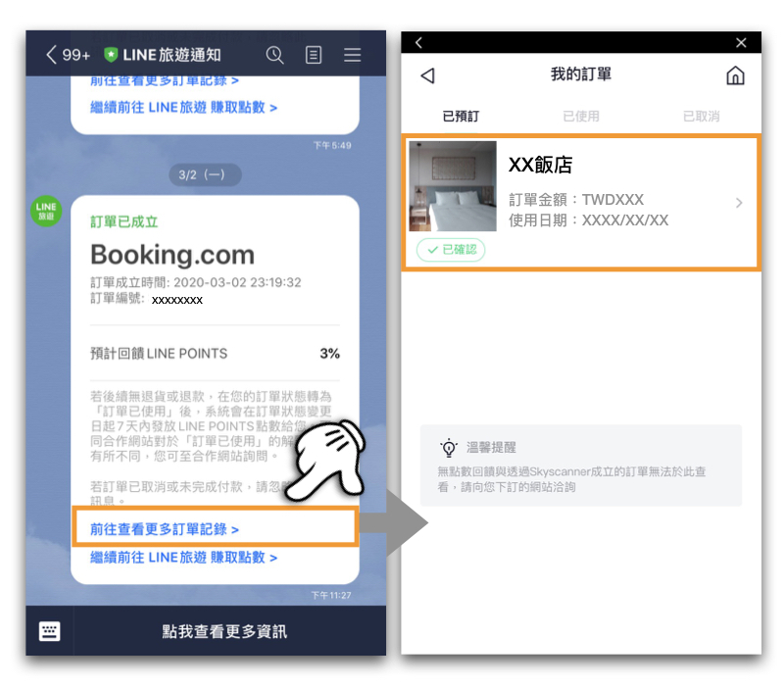784x686 pixels.
Task: Tap the 99+ unread count
Action: click(x=76, y=55)
